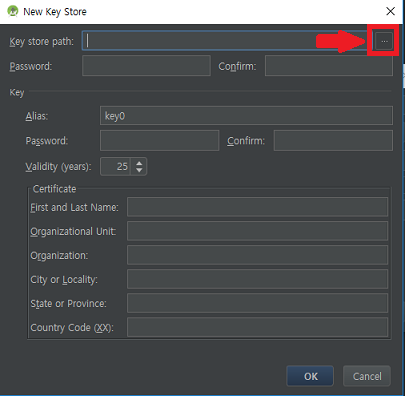
Task: Click the 'Country Code (XX):' label
Action: click(72, 328)
